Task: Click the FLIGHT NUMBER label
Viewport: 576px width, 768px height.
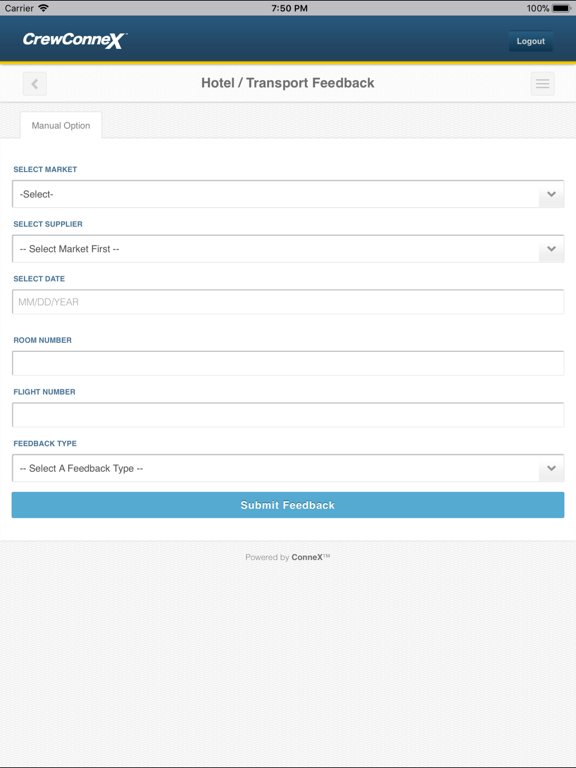Action: click(x=45, y=392)
